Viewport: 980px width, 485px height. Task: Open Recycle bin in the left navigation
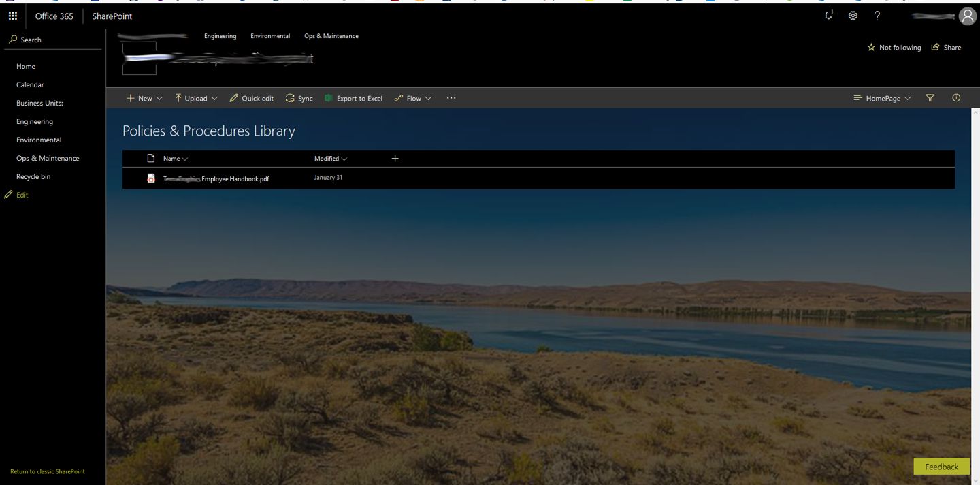(33, 176)
